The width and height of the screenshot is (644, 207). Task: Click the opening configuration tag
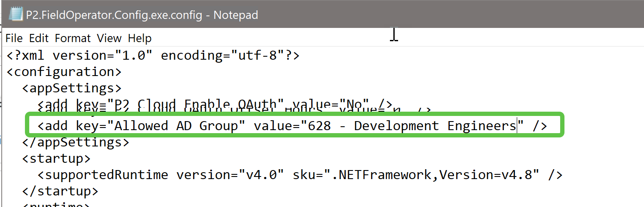64,72
